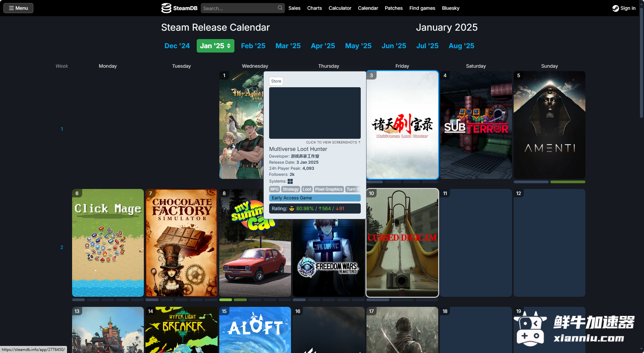
Task: Go to Feb '25 month
Action: (253, 46)
